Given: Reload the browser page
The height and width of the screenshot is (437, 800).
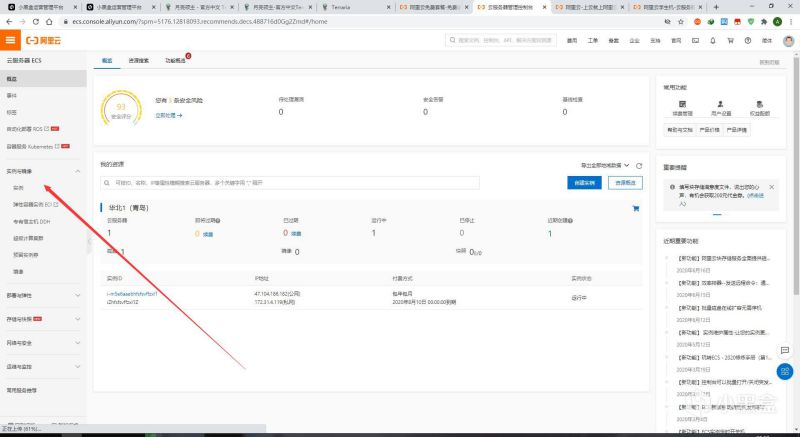Looking at the screenshot, I should click(x=36, y=21).
